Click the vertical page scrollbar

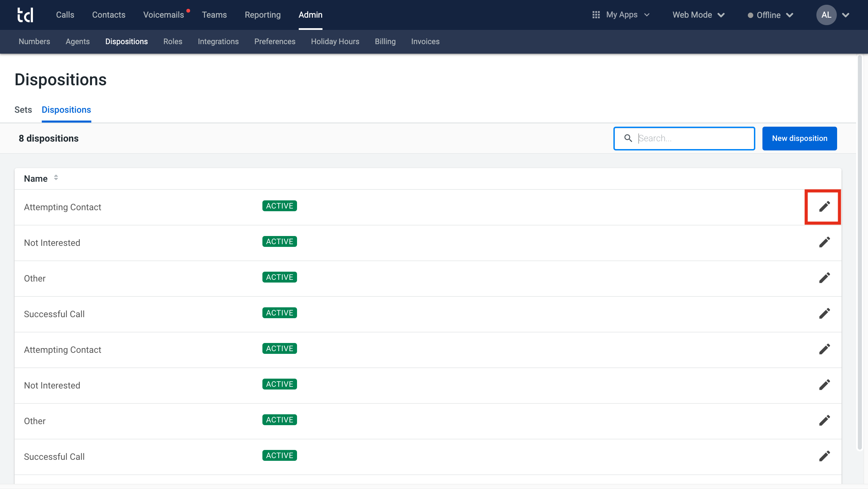pos(860,252)
